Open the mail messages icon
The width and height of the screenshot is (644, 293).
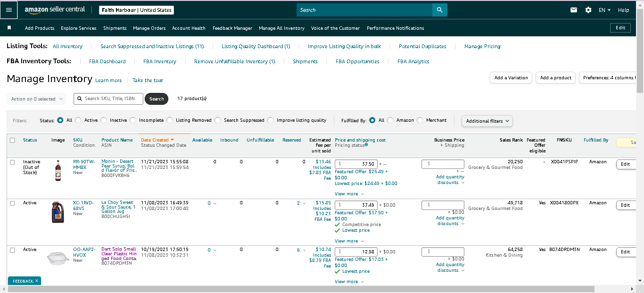click(x=574, y=10)
